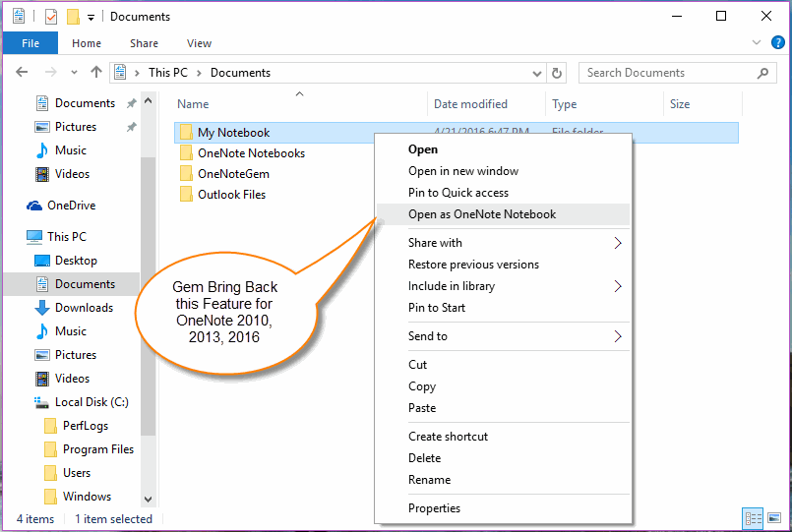Sort by the Name column header

pos(193,104)
